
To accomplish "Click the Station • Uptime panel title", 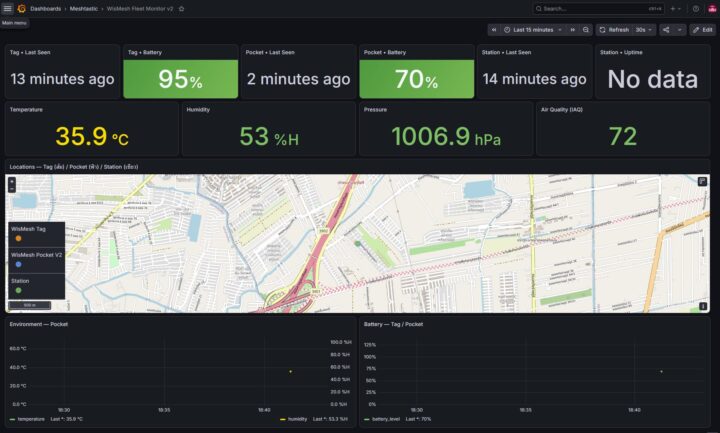I will (621, 52).
